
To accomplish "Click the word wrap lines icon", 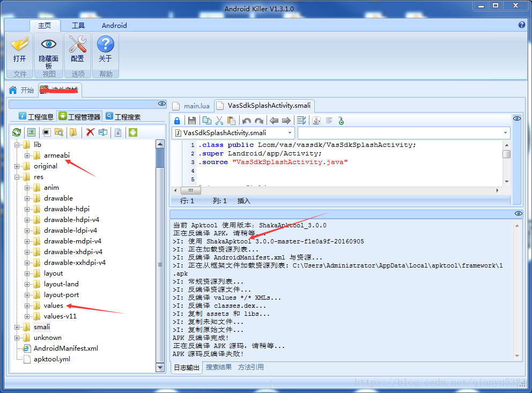I will (301, 121).
